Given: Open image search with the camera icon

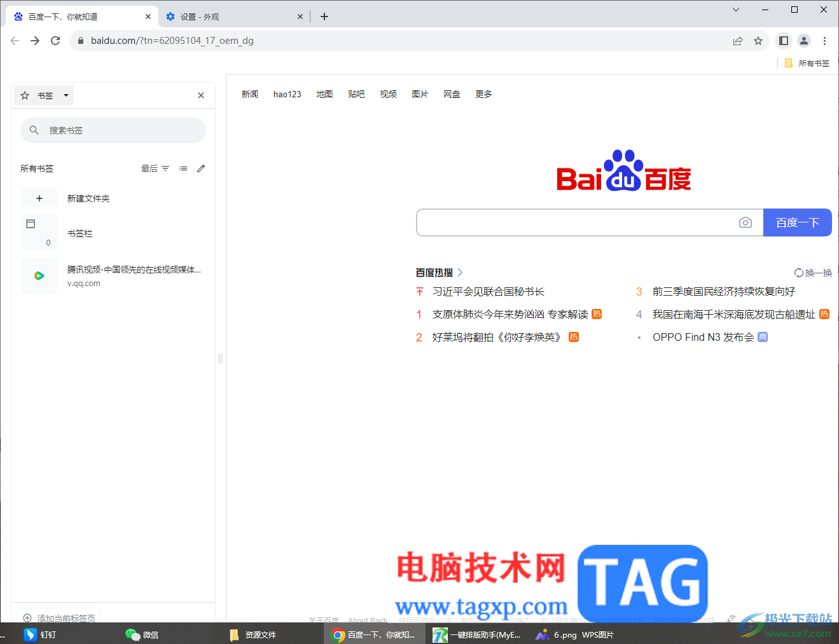Looking at the screenshot, I should tap(745, 223).
